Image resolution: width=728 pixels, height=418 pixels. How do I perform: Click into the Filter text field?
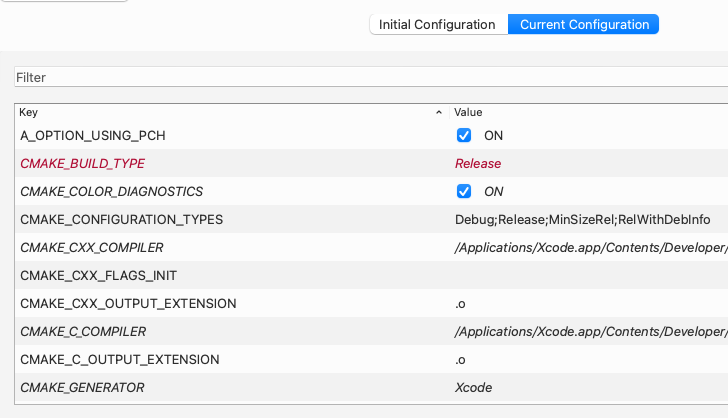pyautogui.click(x=370, y=77)
